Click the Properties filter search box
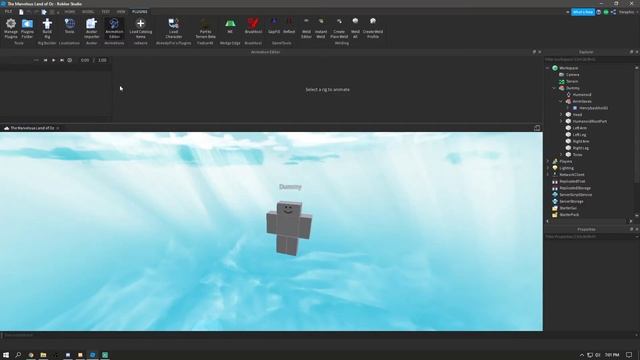 coord(589,237)
